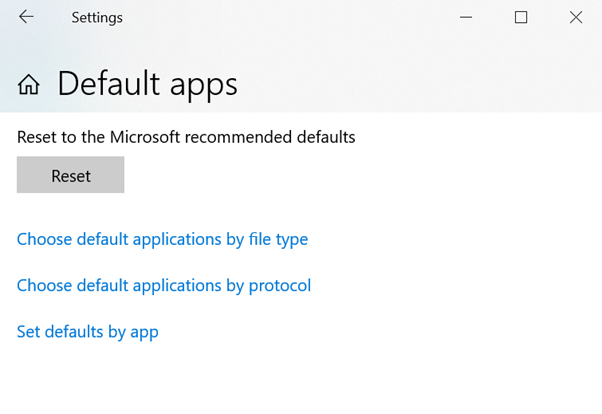Minimize the Settings window
602x414 pixels.
466,17
